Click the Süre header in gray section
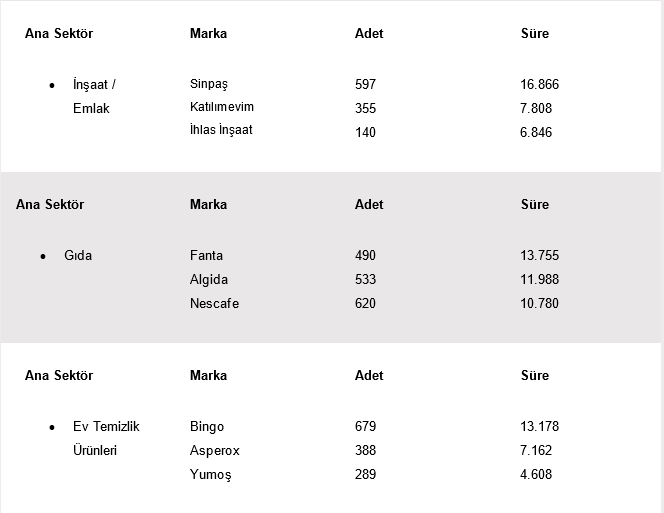The height and width of the screenshot is (513, 664). point(535,205)
